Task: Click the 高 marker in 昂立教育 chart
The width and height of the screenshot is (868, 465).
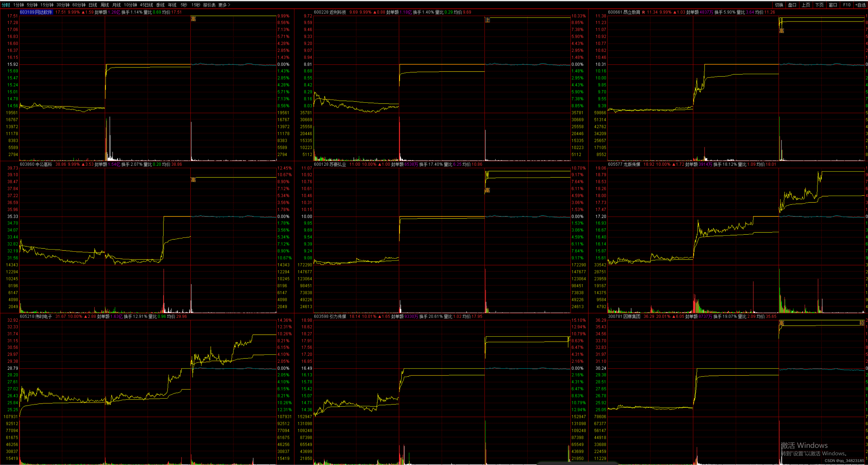Action: point(781,31)
